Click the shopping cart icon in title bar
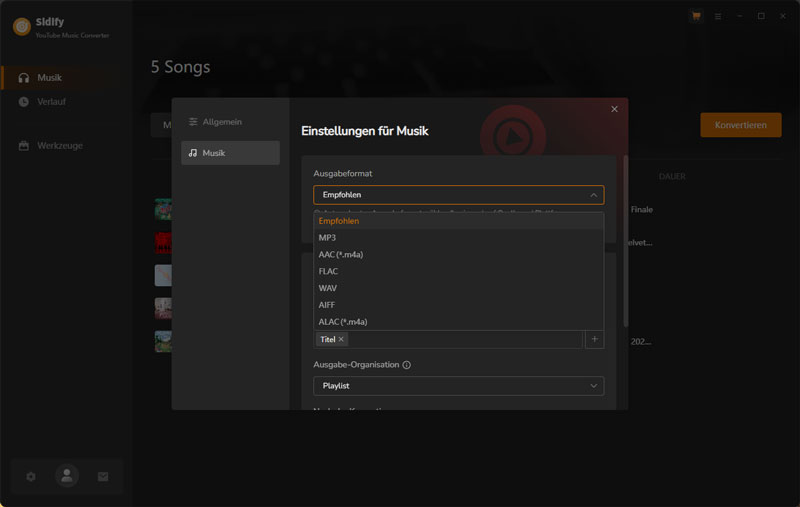This screenshot has height=507, width=800. click(x=696, y=16)
